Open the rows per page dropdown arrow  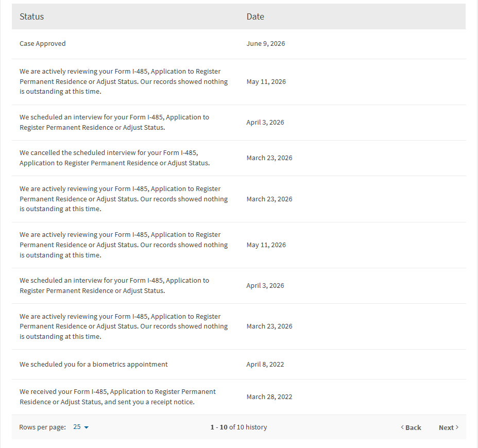[86, 427]
